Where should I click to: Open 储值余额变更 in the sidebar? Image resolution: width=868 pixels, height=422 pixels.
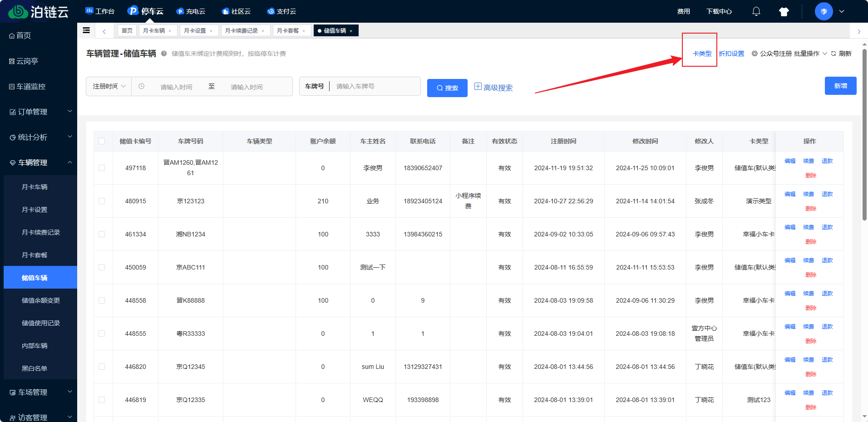click(x=40, y=300)
